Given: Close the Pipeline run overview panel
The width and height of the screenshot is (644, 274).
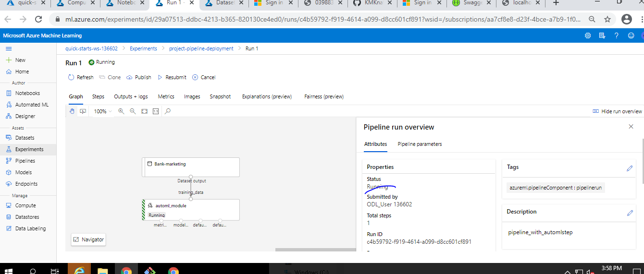Looking at the screenshot, I should click(x=631, y=127).
